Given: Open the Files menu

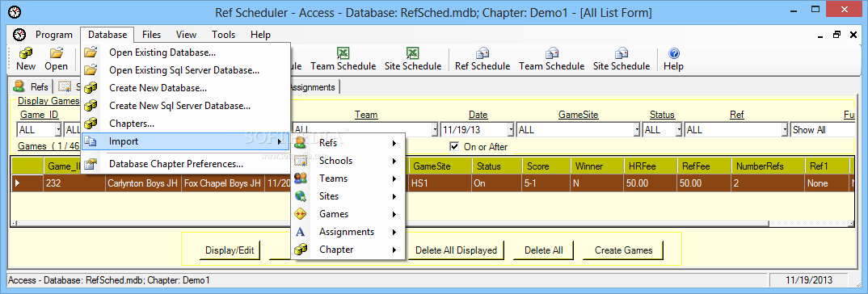Looking at the screenshot, I should coord(152,35).
